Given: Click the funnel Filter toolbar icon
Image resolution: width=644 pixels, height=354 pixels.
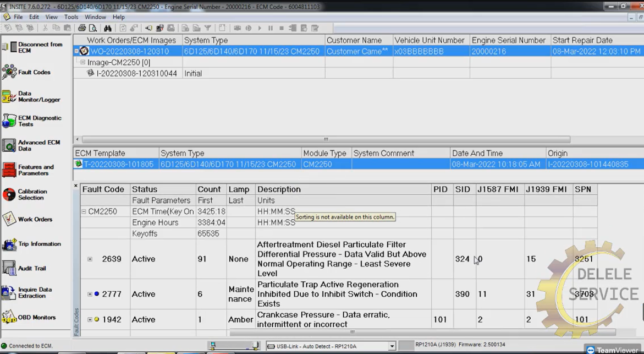Looking at the screenshot, I should coord(208,28).
